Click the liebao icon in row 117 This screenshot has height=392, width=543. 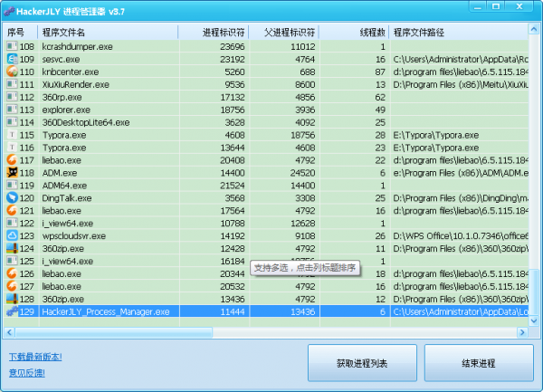click(x=12, y=160)
